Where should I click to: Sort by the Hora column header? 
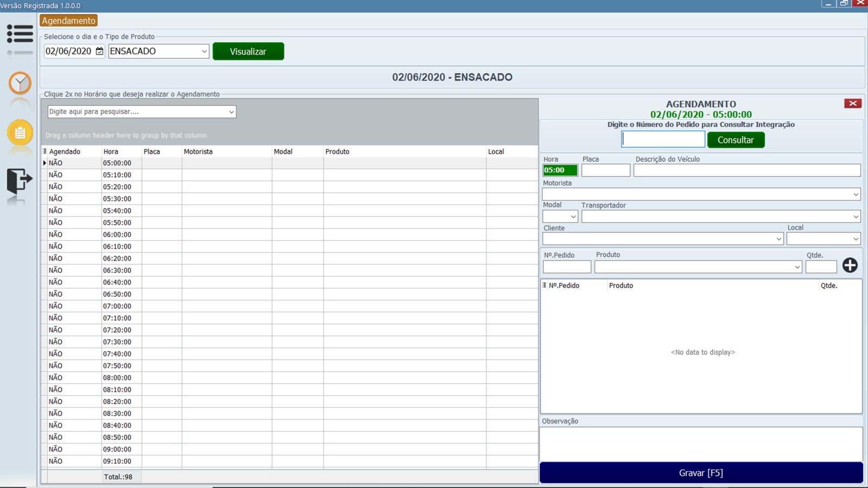[x=121, y=152]
